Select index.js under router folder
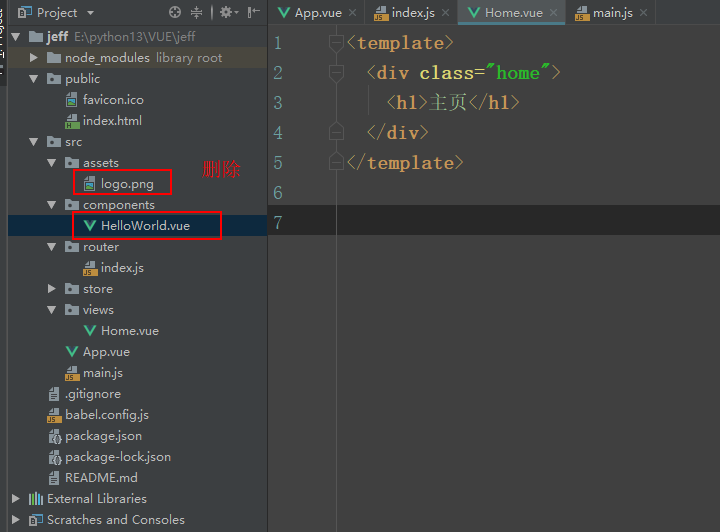The height and width of the screenshot is (532, 720). tap(122, 268)
